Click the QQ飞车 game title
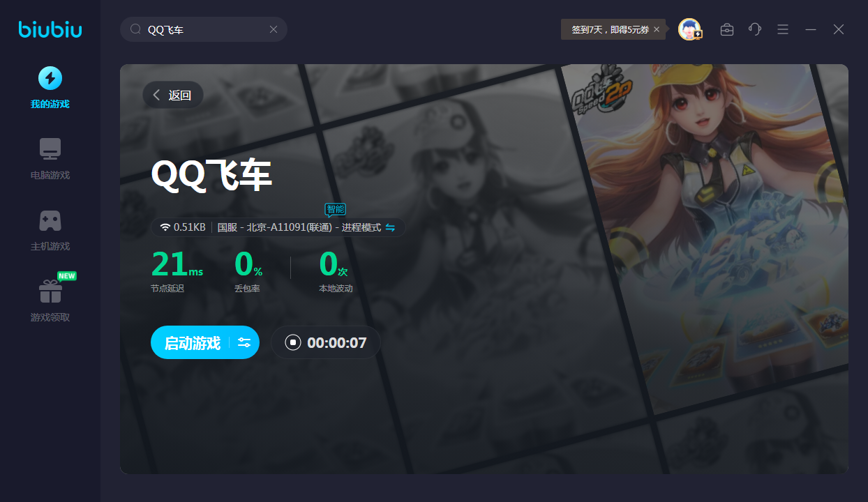The width and height of the screenshot is (868, 502). click(211, 176)
